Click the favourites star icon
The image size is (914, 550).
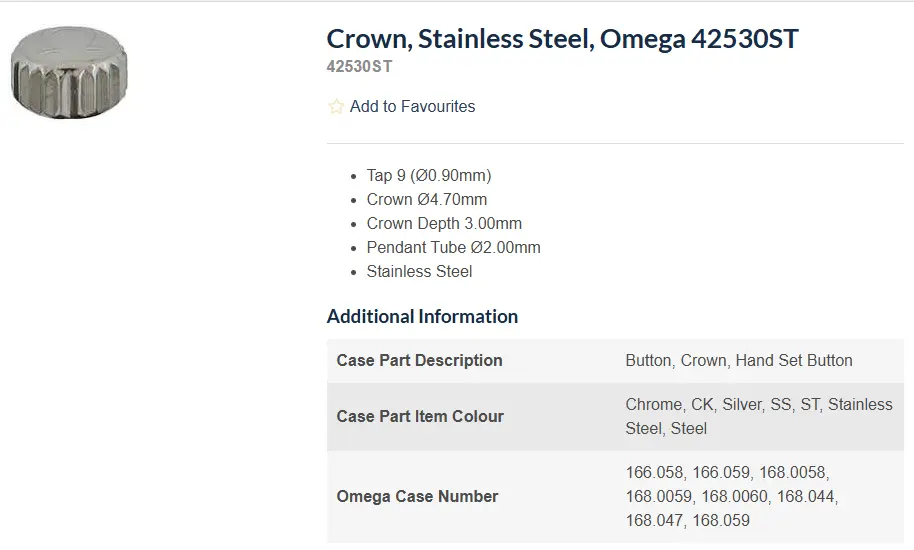(336, 106)
